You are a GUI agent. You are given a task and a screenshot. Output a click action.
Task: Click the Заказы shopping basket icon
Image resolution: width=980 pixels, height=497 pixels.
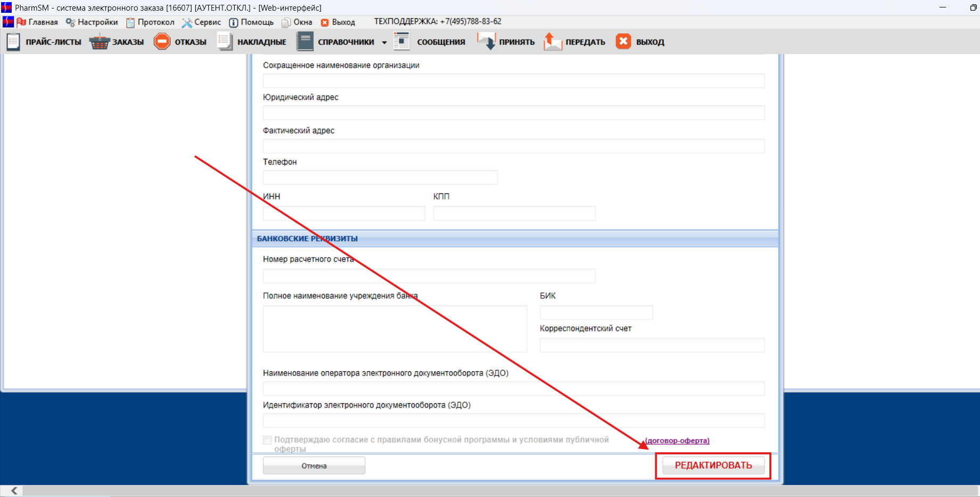pos(99,42)
